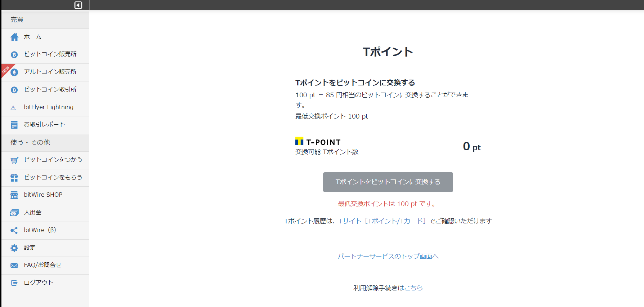Open 入出金 page from the sidebar

(x=45, y=213)
